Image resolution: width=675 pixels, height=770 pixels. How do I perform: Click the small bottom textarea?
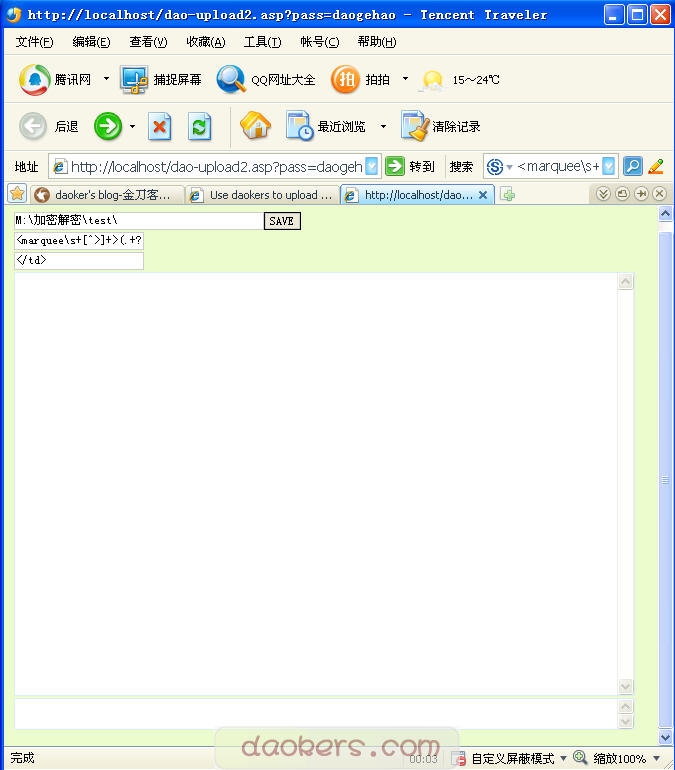pos(316,714)
